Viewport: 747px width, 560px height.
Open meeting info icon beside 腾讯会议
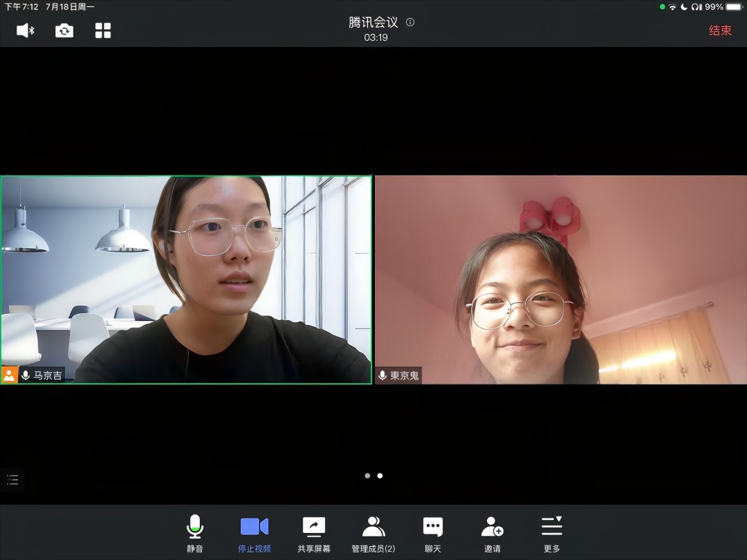click(410, 22)
